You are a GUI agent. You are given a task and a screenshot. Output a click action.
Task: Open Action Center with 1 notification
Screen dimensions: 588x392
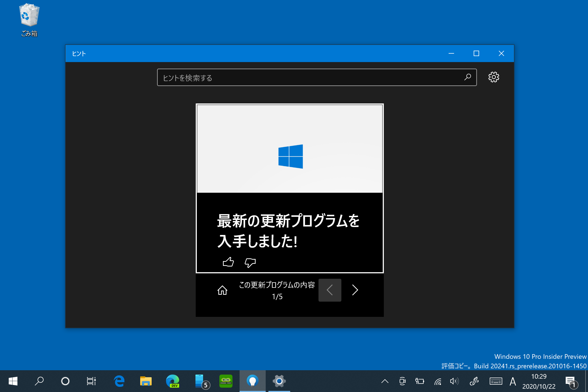[x=571, y=381]
